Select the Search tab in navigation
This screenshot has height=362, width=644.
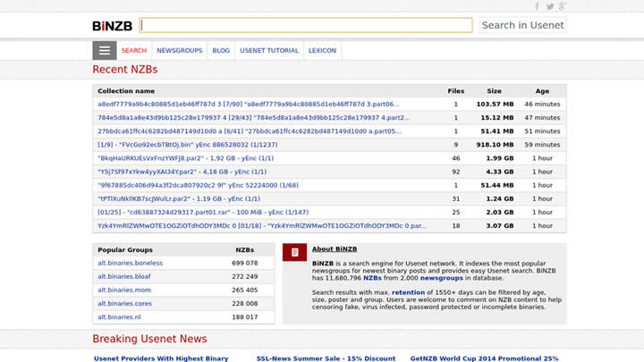134,51
